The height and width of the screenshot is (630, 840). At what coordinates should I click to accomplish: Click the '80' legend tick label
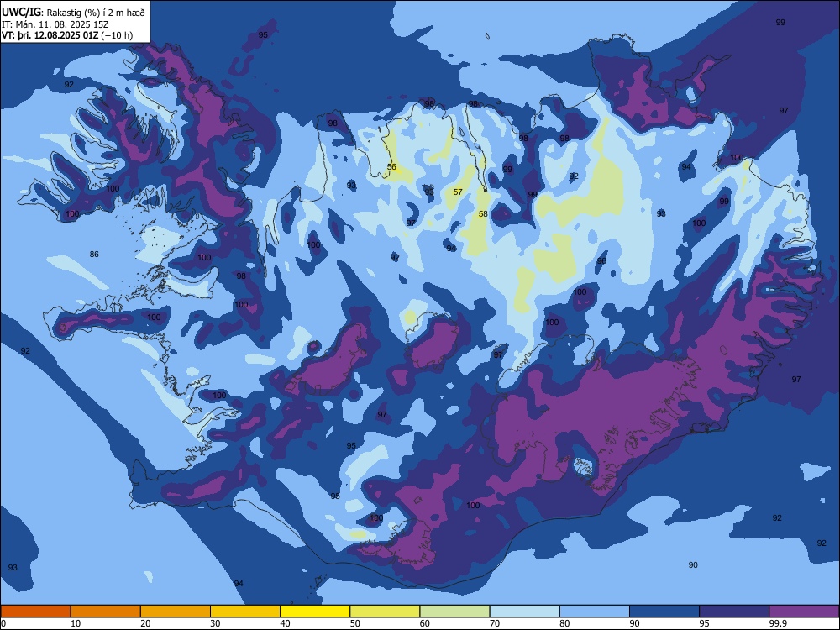pyautogui.click(x=564, y=623)
